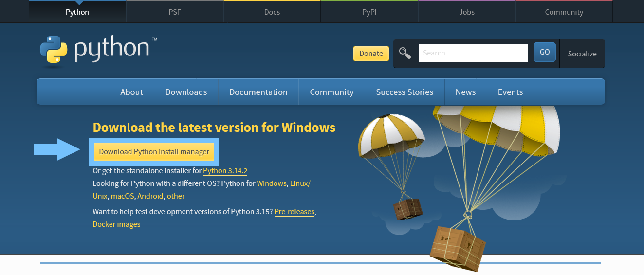Switch to the PSF tab
This screenshot has height=275, width=644.
tap(174, 12)
